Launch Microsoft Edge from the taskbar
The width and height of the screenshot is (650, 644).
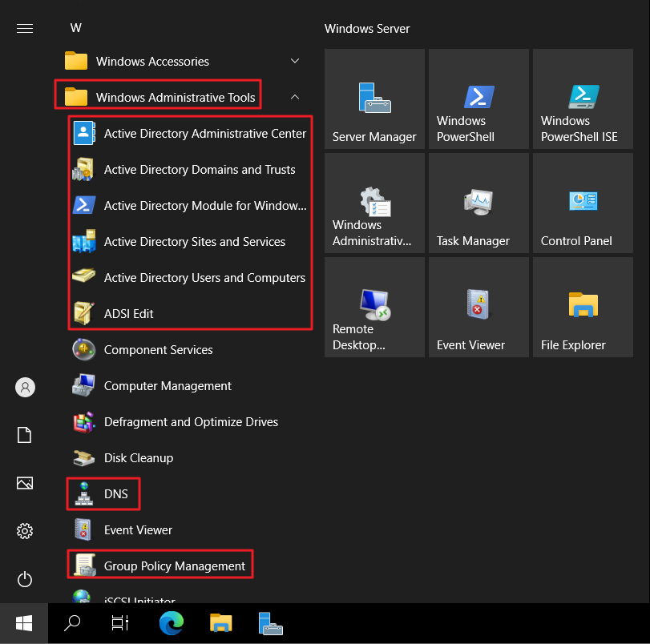(x=172, y=623)
